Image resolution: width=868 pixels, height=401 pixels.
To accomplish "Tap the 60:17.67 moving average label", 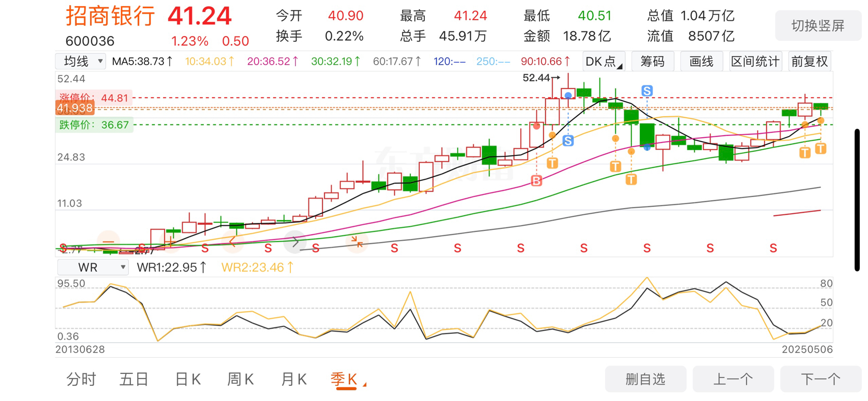I will click(397, 62).
